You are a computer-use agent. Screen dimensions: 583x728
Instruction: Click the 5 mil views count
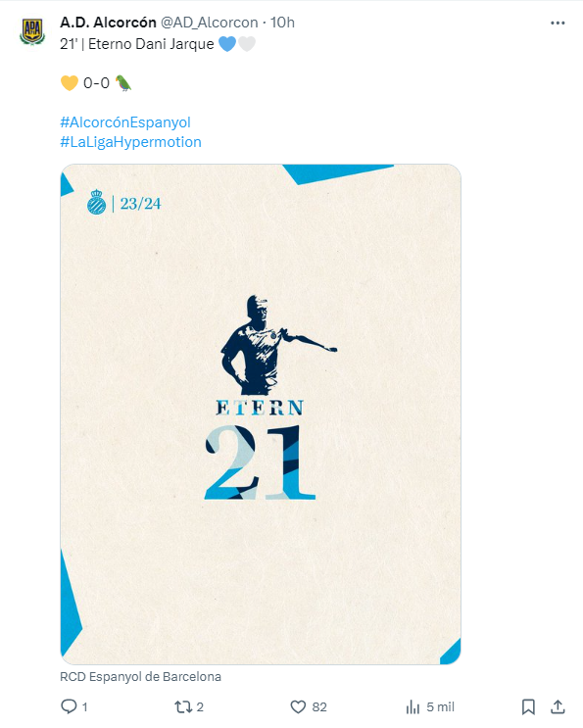[441, 707]
